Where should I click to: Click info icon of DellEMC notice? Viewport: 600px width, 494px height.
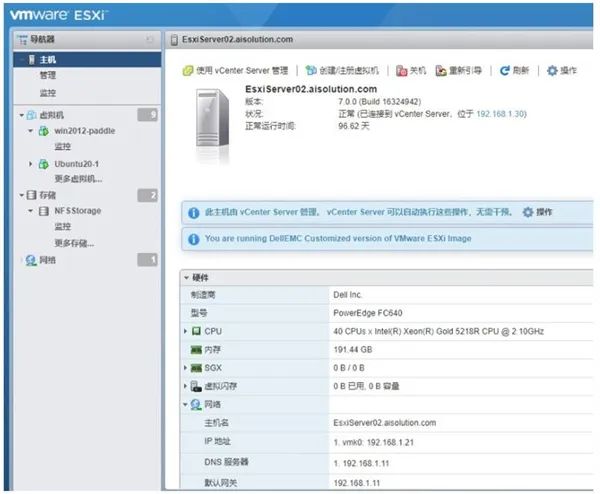click(x=194, y=239)
